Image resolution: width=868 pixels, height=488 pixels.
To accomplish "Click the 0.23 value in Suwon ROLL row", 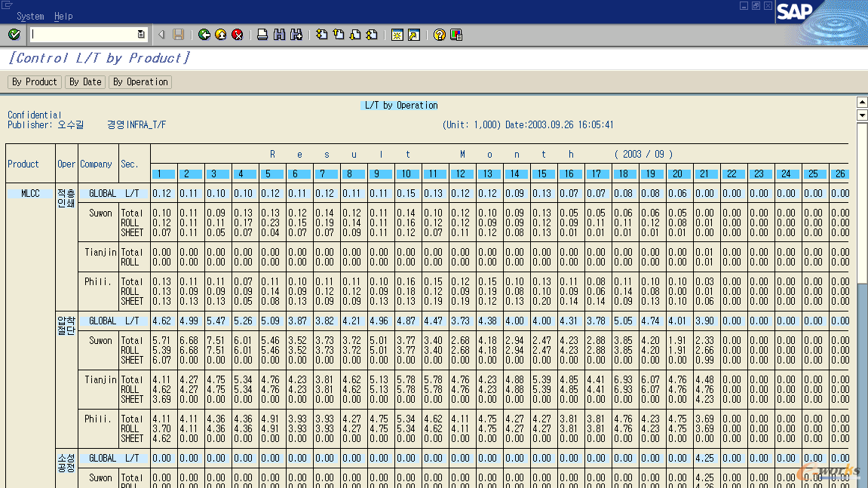I will point(270,223).
